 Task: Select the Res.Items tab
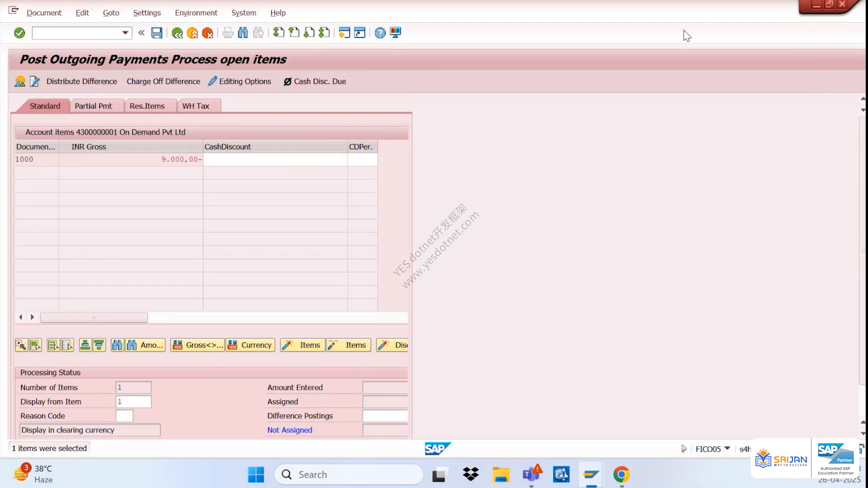147,106
